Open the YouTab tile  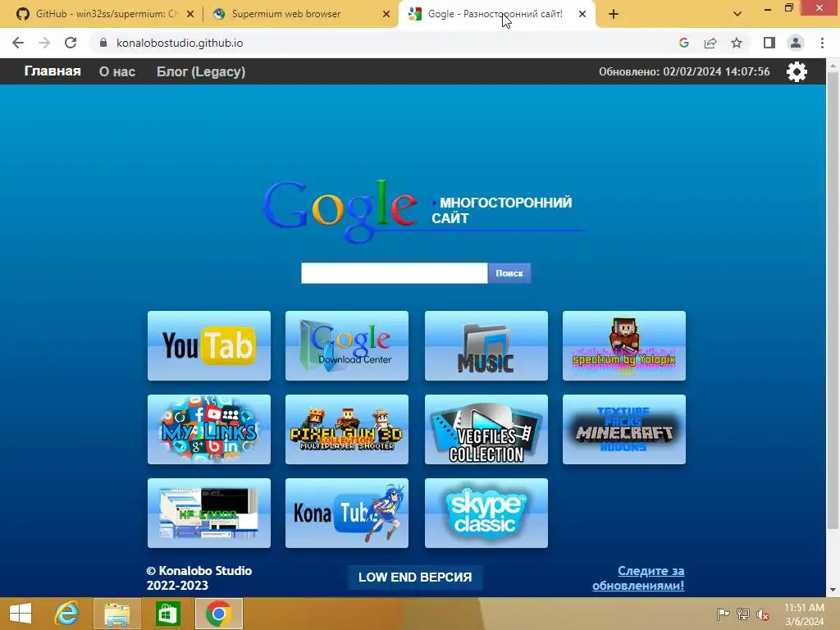coord(209,345)
